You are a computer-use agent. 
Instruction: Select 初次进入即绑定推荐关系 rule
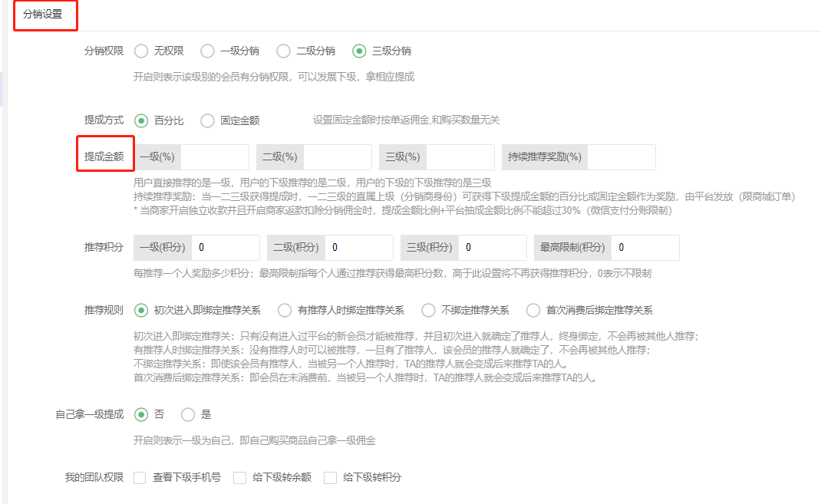[141, 311]
